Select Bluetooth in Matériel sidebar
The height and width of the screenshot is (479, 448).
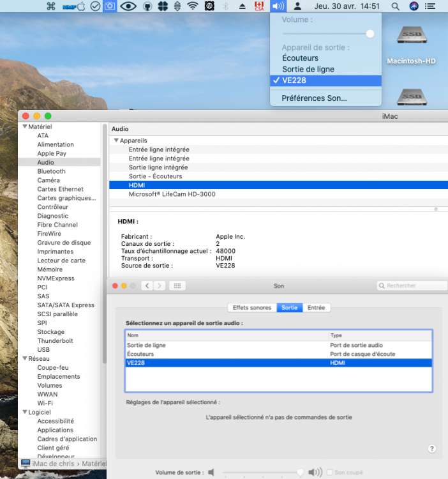tap(51, 171)
